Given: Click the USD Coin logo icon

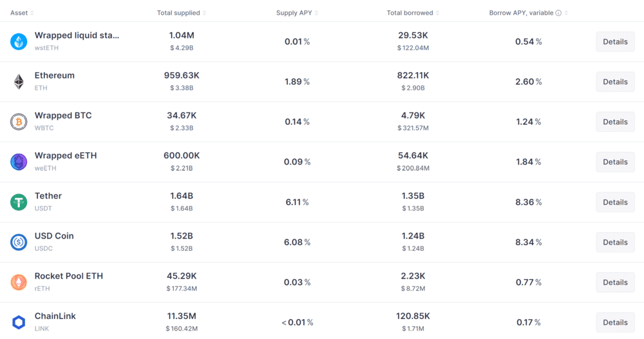Looking at the screenshot, I should (19, 242).
